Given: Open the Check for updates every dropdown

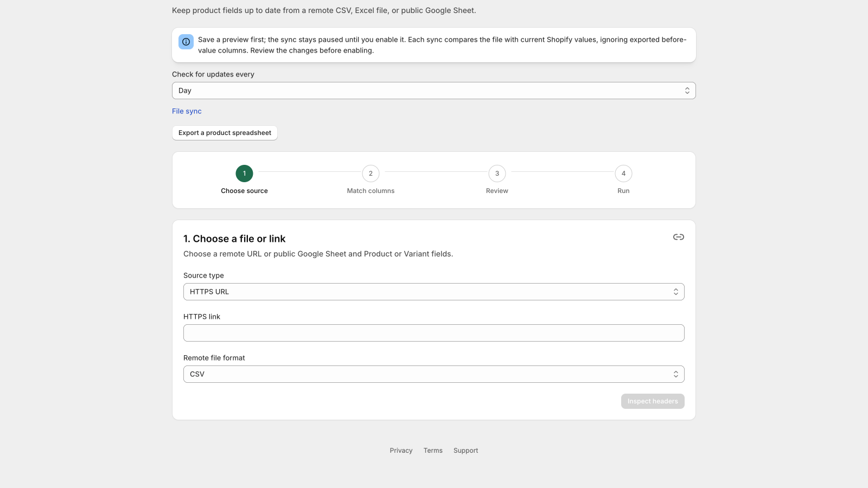Looking at the screenshot, I should (434, 91).
